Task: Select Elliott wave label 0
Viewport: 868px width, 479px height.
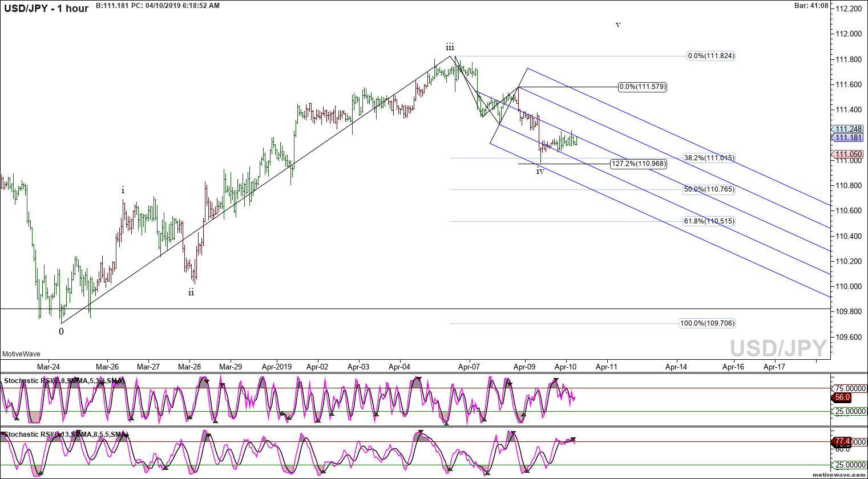Action: [62, 331]
